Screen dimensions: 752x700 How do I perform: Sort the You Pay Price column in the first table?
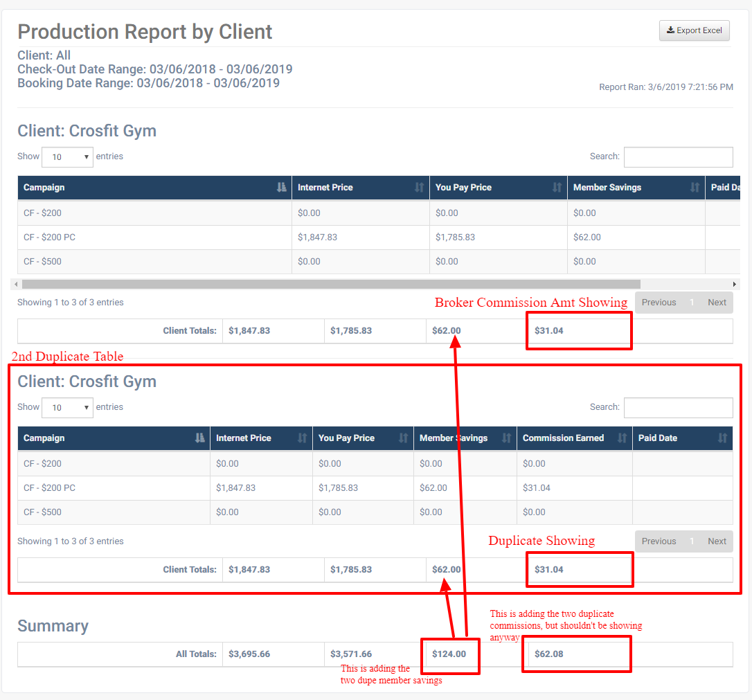(557, 187)
